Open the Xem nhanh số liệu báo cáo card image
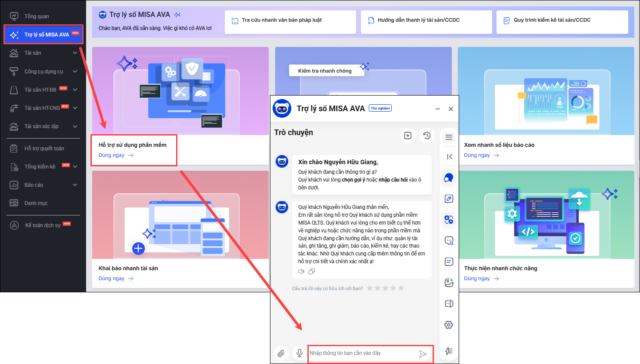Viewport: 640px width, 364px height. (546, 91)
